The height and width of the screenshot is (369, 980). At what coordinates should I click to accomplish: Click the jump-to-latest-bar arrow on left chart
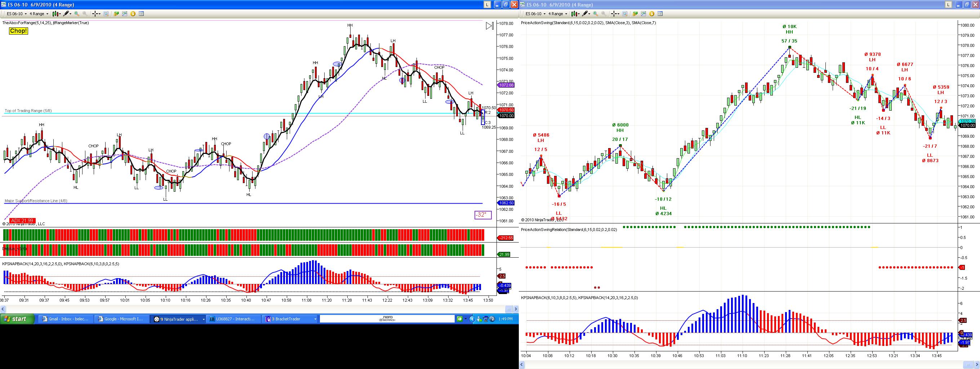[x=490, y=26]
